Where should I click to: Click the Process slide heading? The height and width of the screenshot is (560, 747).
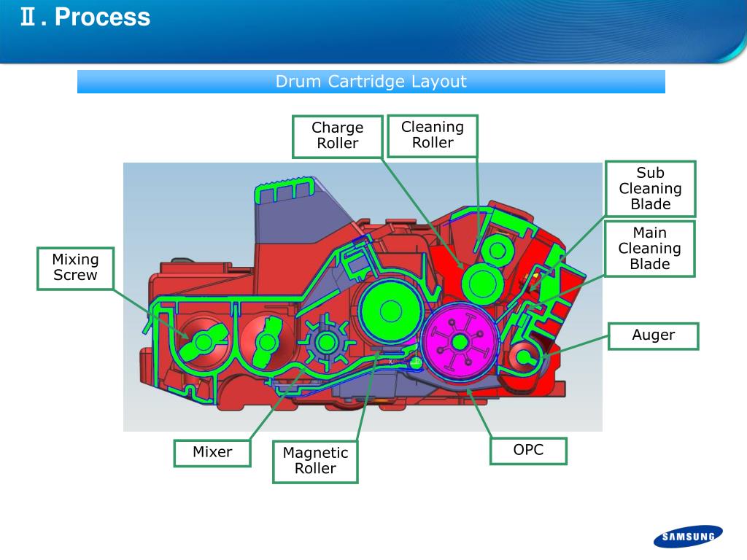pyautogui.click(x=85, y=17)
